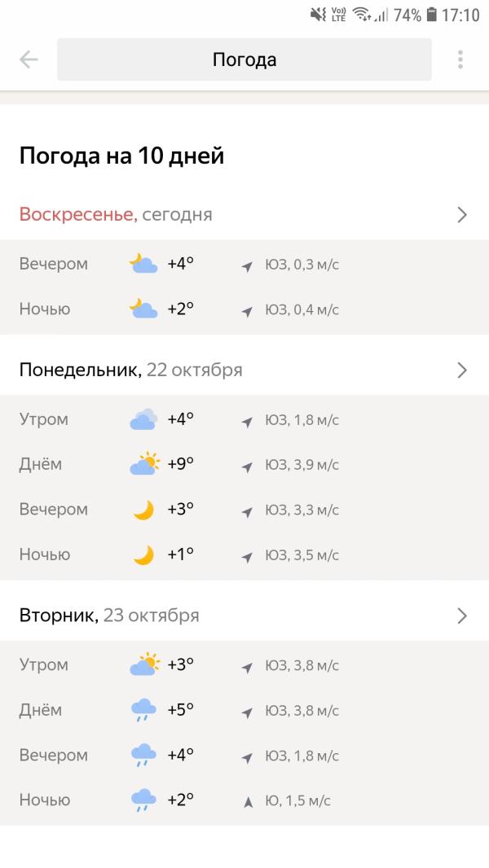Tap the Погода address bar field

pyautogui.click(x=244, y=59)
